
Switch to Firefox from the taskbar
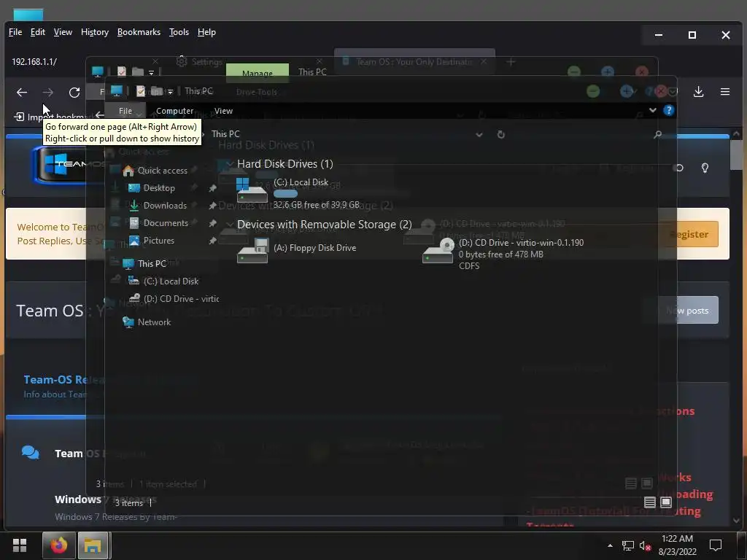[x=59, y=545]
